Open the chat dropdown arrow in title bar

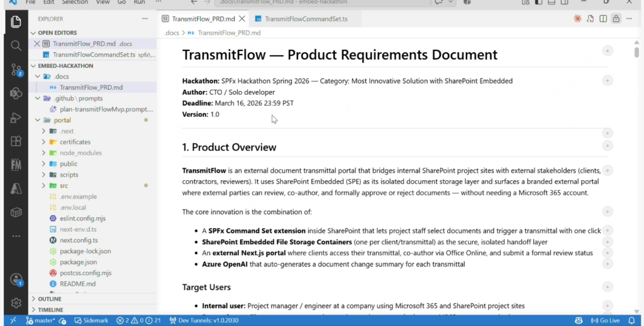(x=450, y=2)
